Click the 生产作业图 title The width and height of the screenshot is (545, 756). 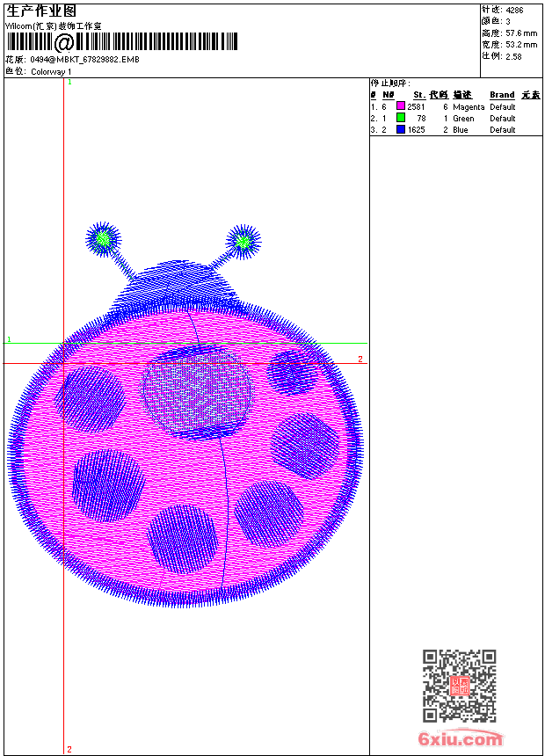(x=41, y=11)
